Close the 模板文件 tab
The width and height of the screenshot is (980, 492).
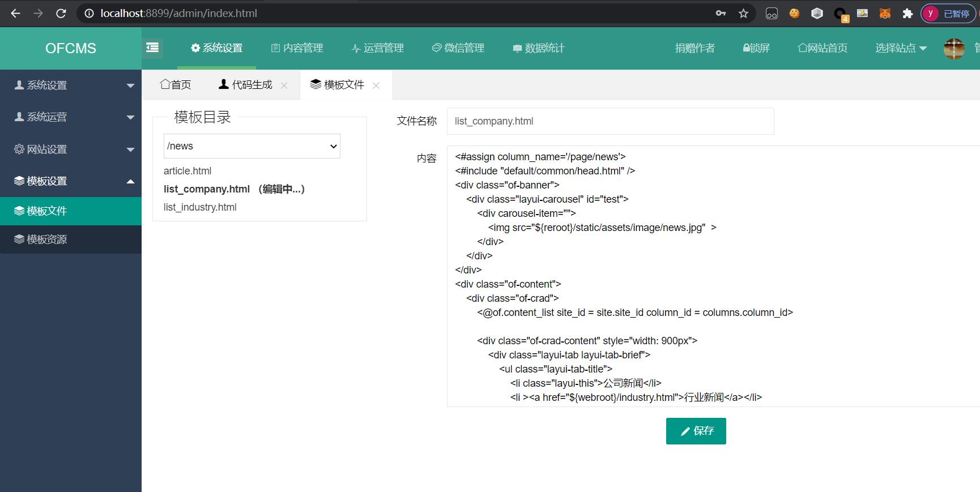[376, 85]
